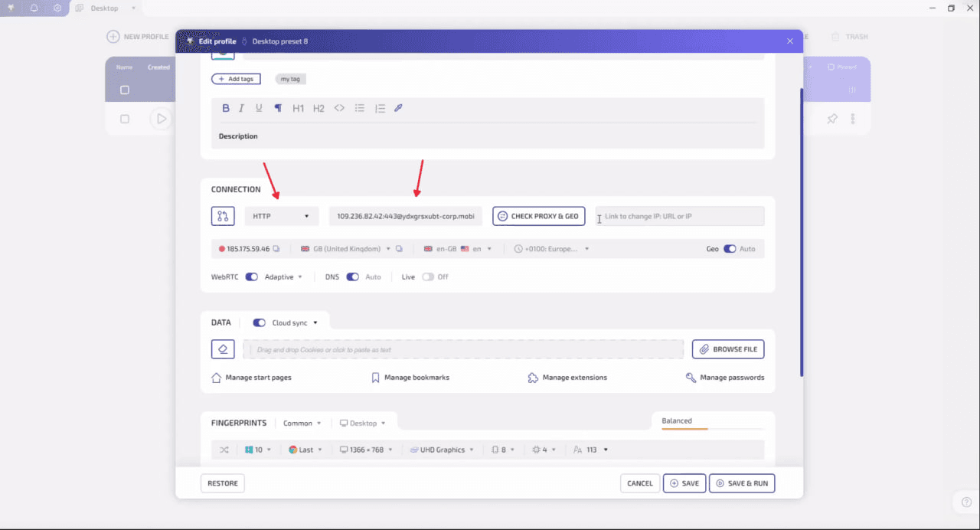Screen dimensions: 980x530
Task: Insert a hyperlink in description
Action: pyautogui.click(x=398, y=108)
